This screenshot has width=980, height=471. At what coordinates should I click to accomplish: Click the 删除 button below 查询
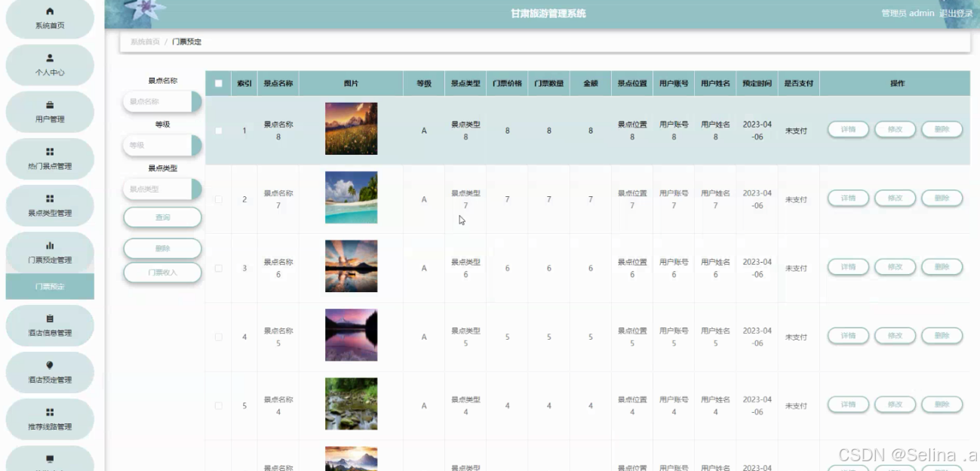tap(162, 248)
